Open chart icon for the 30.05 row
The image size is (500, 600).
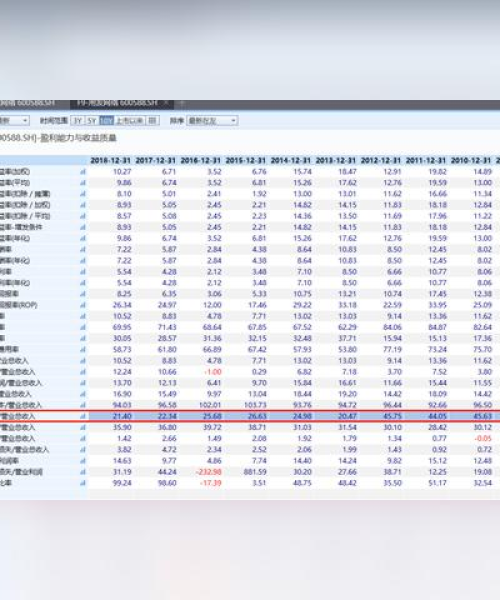click(83, 338)
